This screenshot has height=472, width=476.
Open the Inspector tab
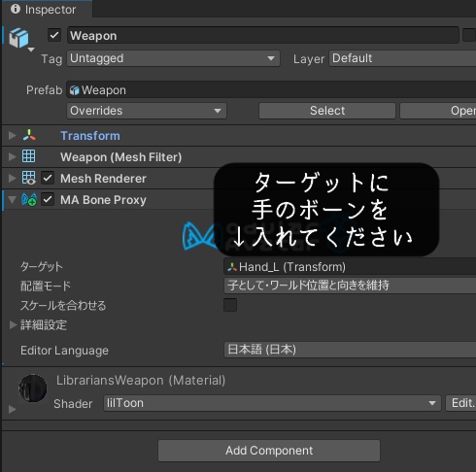click(47, 9)
